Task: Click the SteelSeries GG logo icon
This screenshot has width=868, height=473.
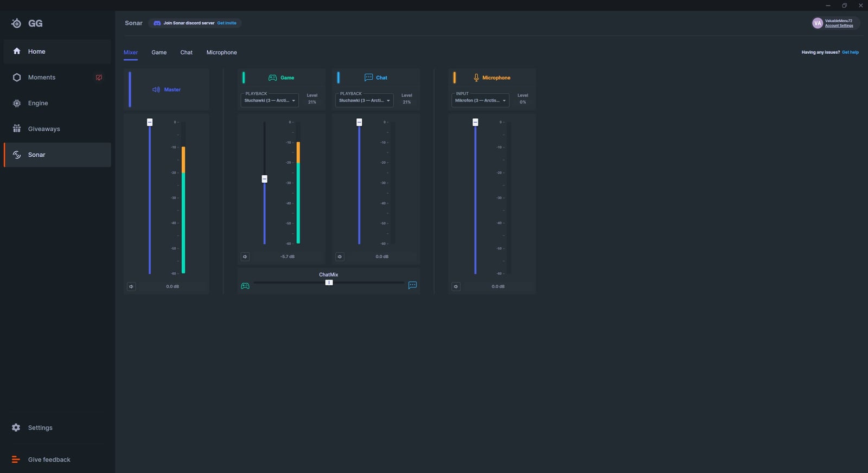Action: tap(16, 23)
